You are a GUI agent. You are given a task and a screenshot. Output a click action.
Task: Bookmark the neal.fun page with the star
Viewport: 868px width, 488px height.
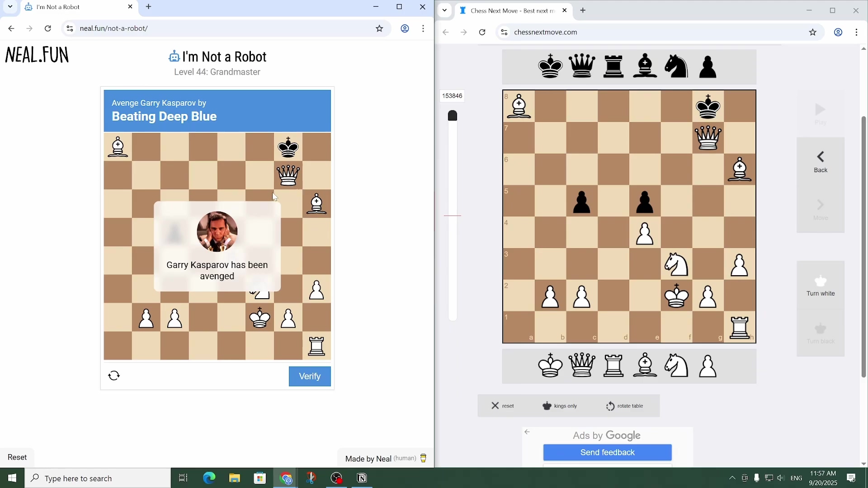pyautogui.click(x=380, y=28)
